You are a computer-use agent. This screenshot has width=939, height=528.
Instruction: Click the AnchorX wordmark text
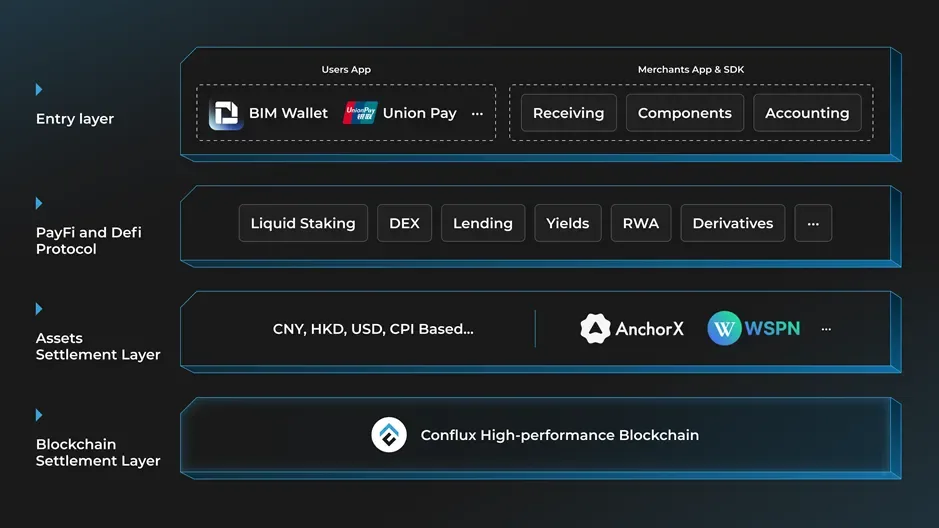click(649, 329)
